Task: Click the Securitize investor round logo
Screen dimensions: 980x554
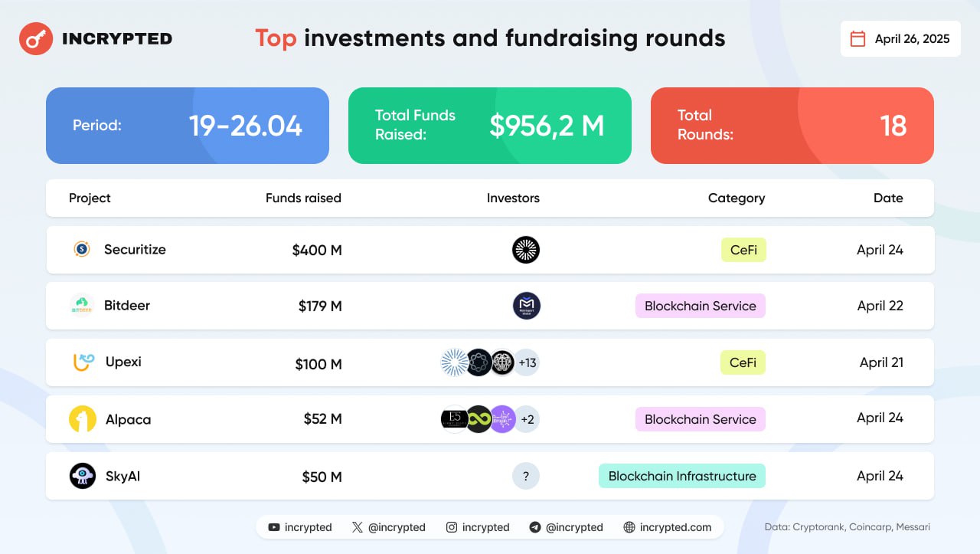Action: 526,250
